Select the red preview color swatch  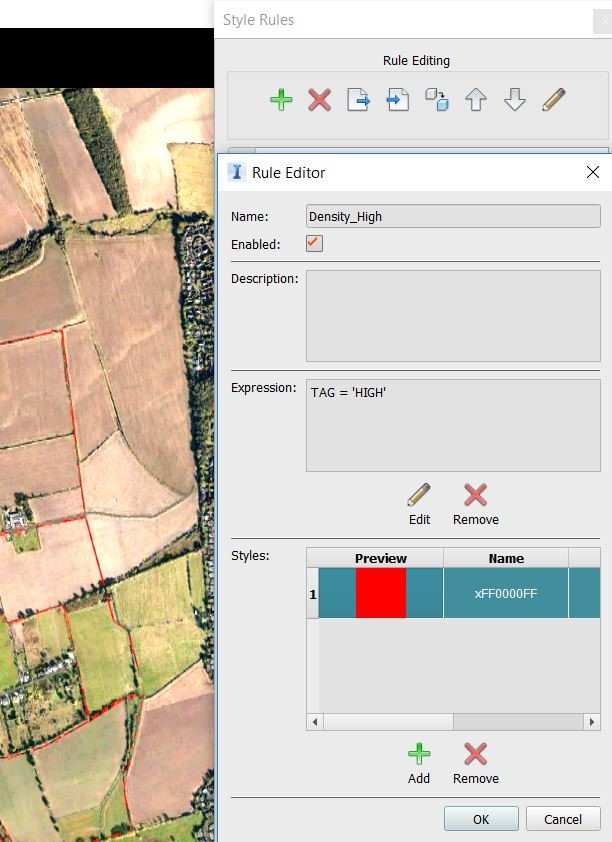[x=381, y=593]
